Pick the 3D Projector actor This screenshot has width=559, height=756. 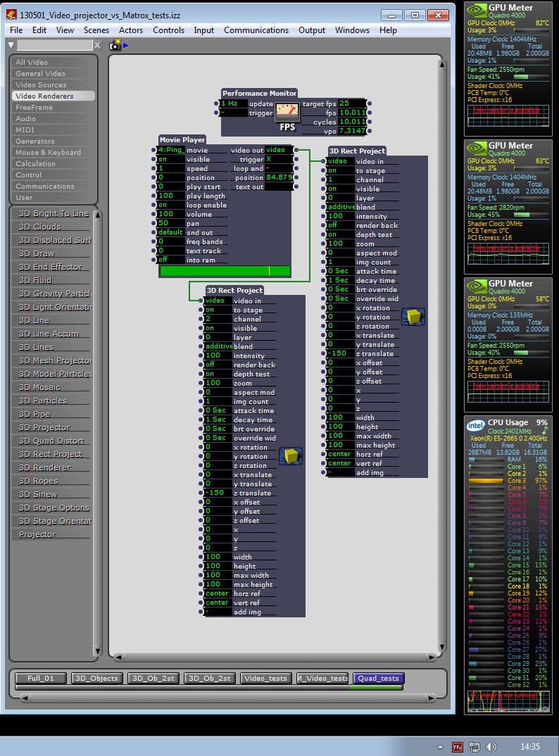[51, 428]
